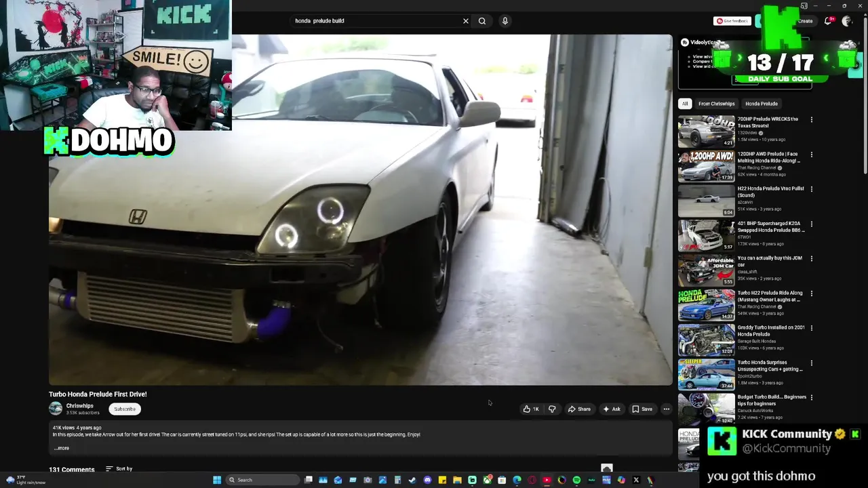
Task: Open the Windows Start menu
Action: pyautogui.click(x=217, y=480)
